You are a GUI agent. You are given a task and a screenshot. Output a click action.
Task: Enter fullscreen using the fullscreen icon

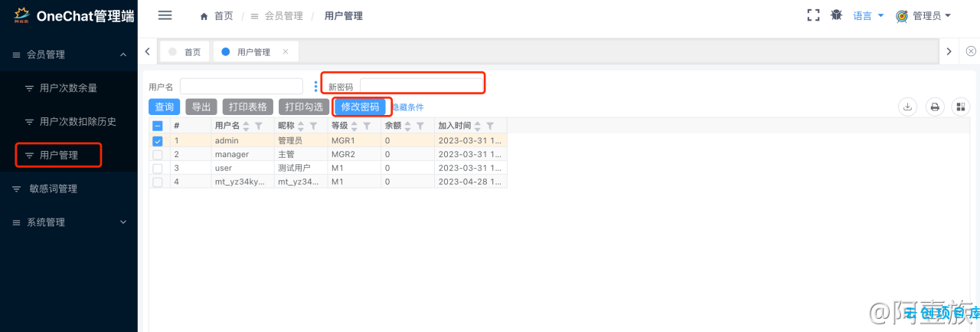(813, 15)
